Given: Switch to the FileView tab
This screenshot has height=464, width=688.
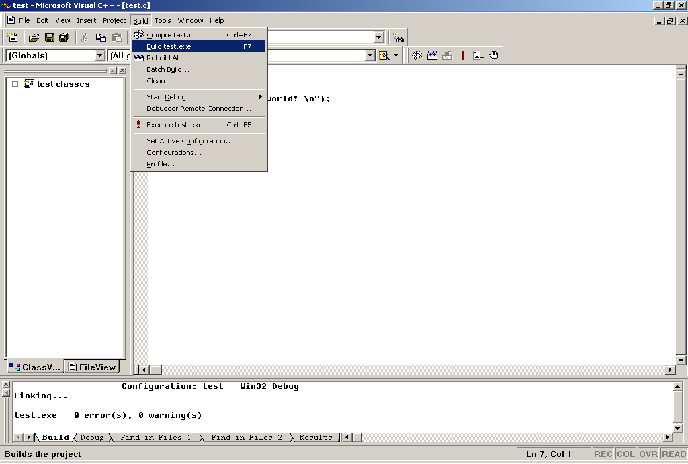Looking at the screenshot, I should pyautogui.click(x=92, y=367).
